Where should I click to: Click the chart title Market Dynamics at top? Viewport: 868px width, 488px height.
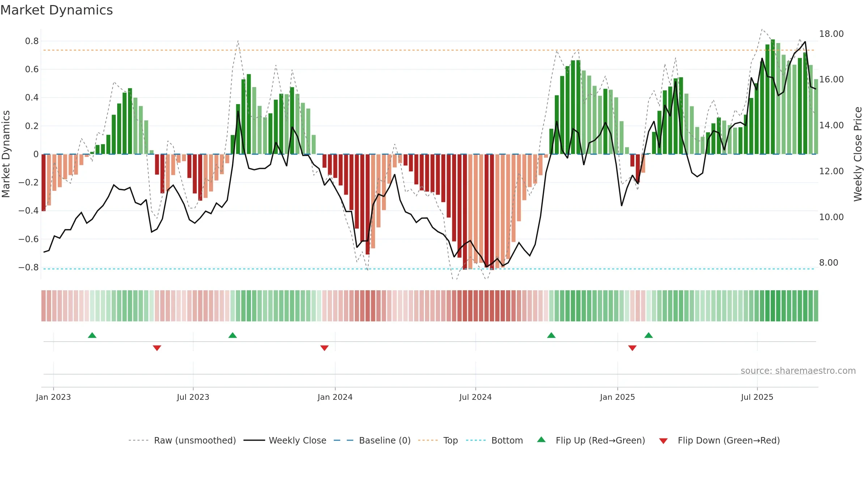tap(56, 10)
